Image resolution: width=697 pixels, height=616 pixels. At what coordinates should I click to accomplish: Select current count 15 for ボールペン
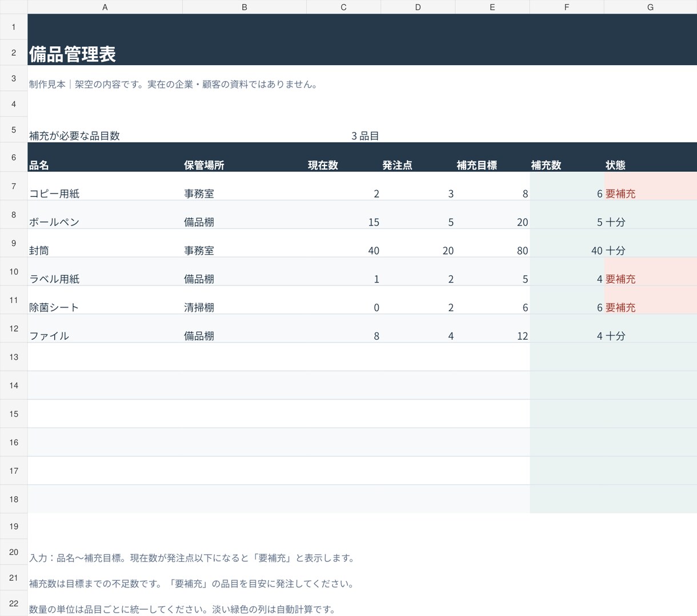pyautogui.click(x=343, y=215)
